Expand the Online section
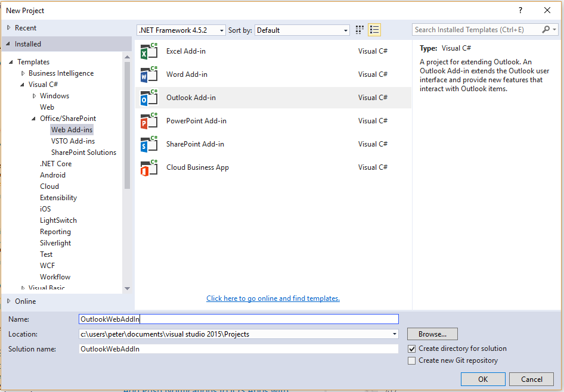564x392 pixels. (x=8, y=301)
